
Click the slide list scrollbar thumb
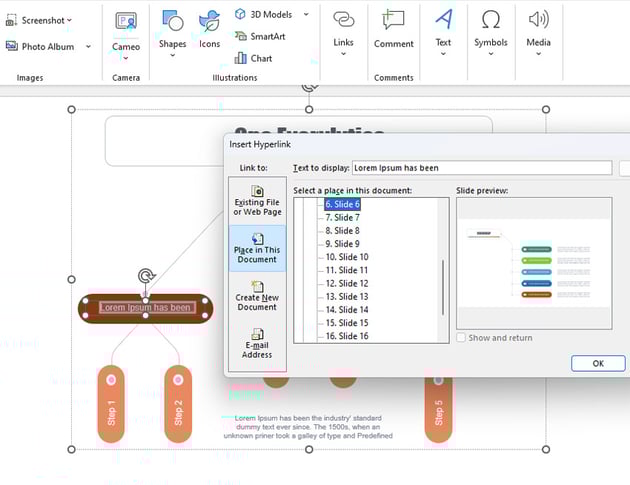(x=443, y=287)
